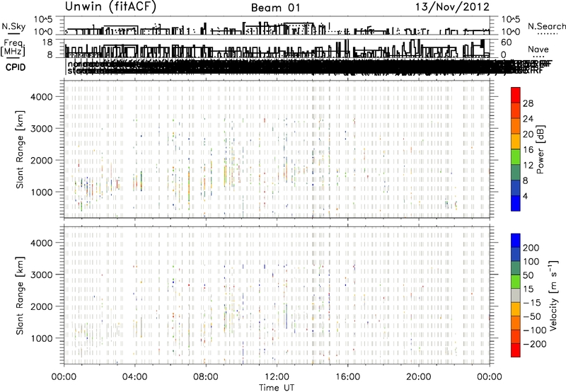
Task: Pick the bright blue bottom segment of the Power colorbar
Action: (516, 203)
